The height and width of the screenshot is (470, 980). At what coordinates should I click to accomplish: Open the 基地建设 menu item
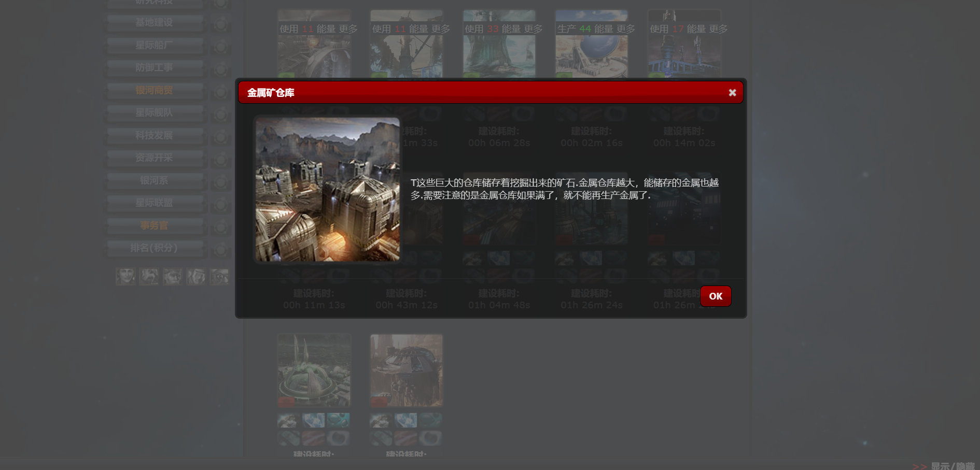tap(154, 22)
